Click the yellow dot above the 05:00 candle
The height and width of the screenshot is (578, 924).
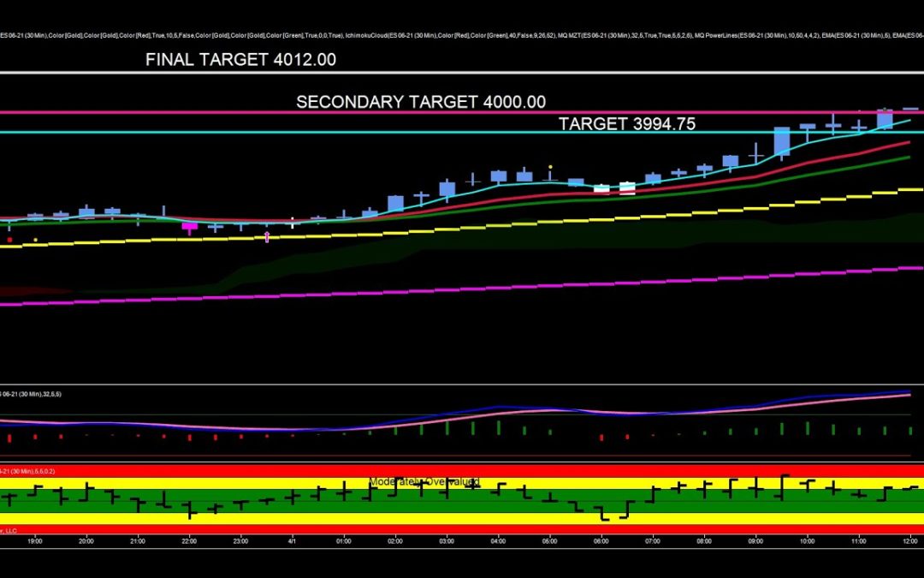point(550,167)
